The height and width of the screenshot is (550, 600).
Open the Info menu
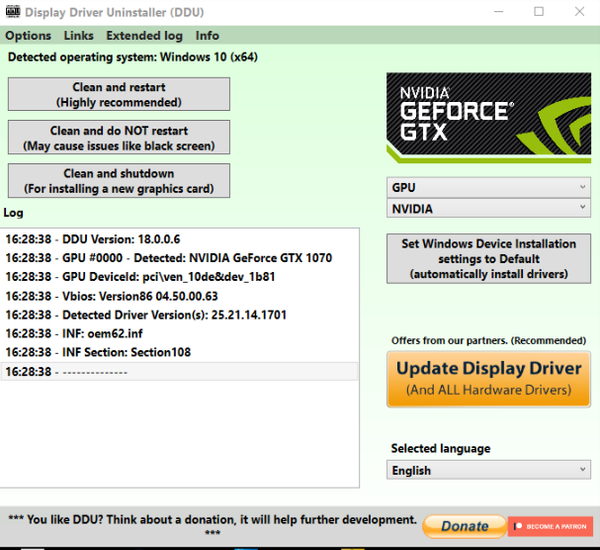[x=207, y=36]
